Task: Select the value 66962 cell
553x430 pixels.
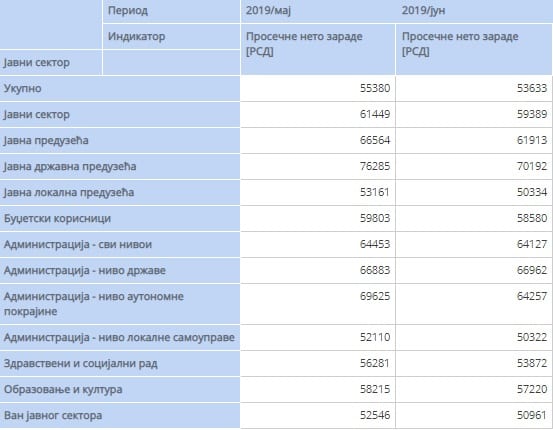Action: (474, 271)
